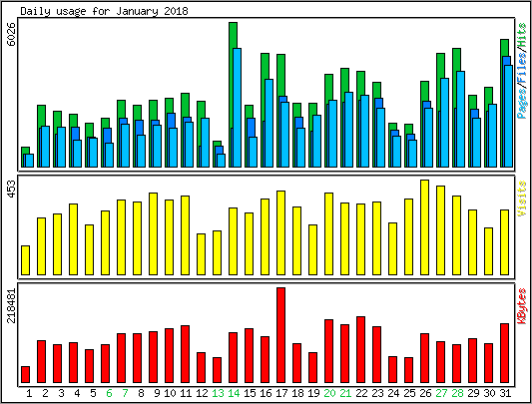Click green weekend day label '20'
The image size is (532, 404).
(x=329, y=393)
